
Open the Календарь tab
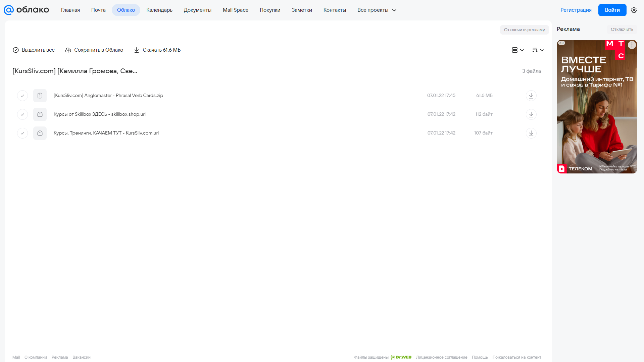tap(159, 10)
